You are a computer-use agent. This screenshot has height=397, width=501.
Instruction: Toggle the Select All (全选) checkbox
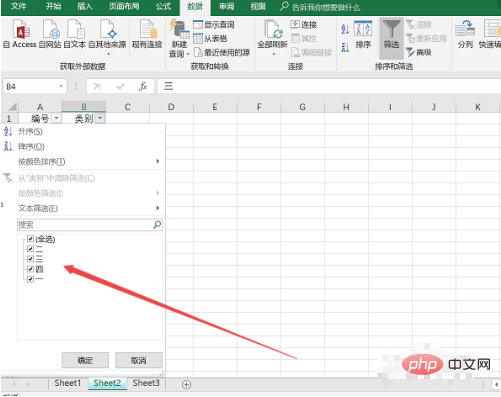pos(31,239)
